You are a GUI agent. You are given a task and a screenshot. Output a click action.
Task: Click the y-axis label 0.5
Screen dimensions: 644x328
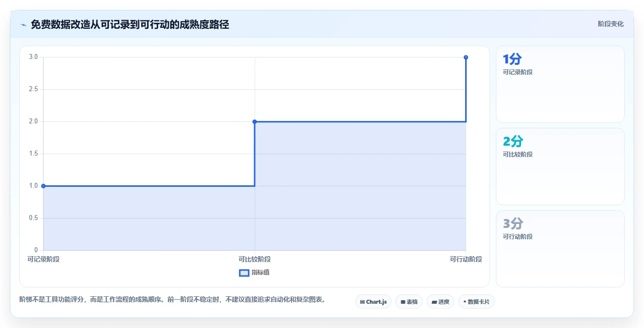[33, 218]
